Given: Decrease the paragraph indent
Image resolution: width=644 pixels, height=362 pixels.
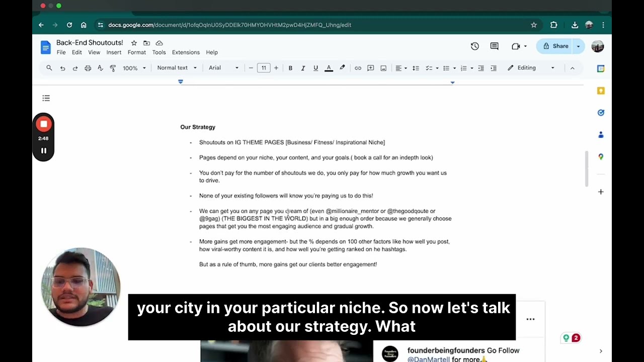Looking at the screenshot, I should [481, 68].
